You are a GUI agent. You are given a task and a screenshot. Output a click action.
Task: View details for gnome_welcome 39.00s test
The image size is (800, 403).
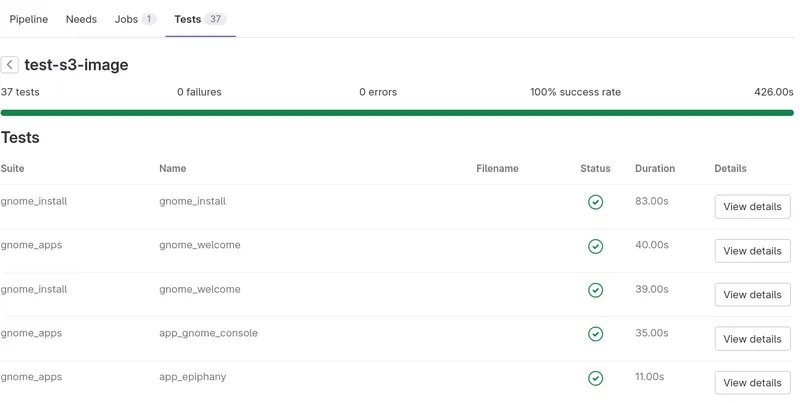(752, 295)
